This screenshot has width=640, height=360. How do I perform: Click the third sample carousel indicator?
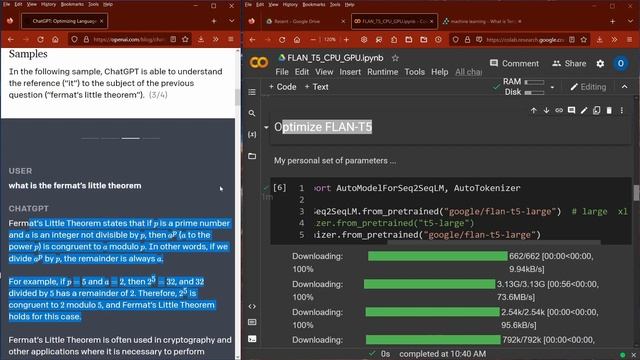(131, 138)
